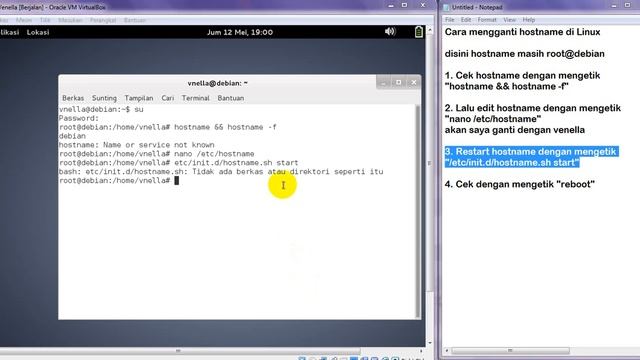Open VirtualBox Tilik menu
The image size is (640, 360).
45,20
